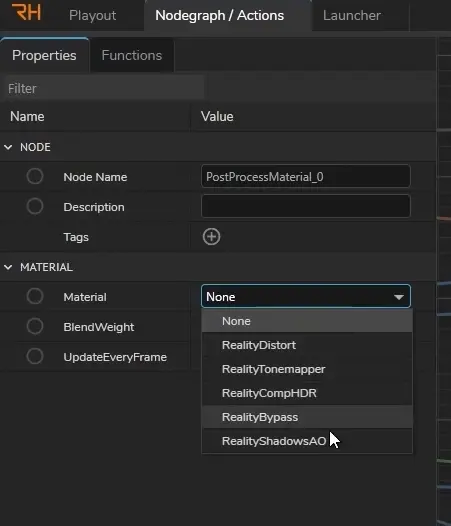Choose RealityTonemapper material option
This screenshot has height=526, width=451.
(x=307, y=369)
